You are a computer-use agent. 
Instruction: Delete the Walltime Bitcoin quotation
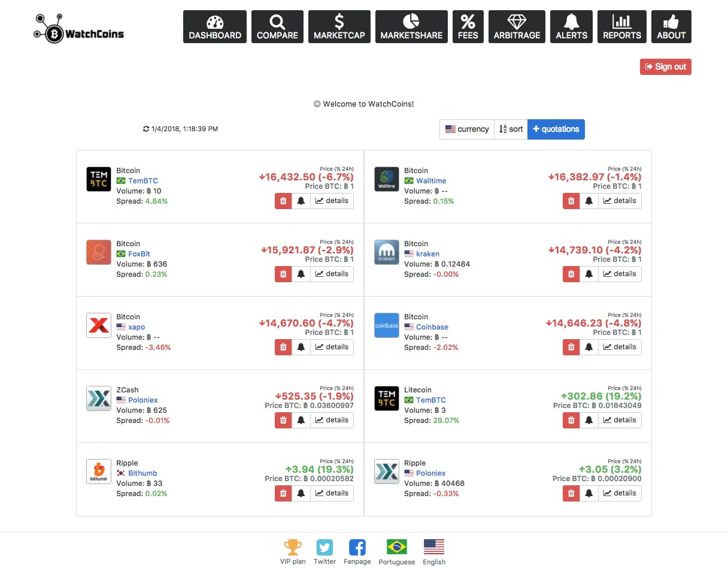571,201
